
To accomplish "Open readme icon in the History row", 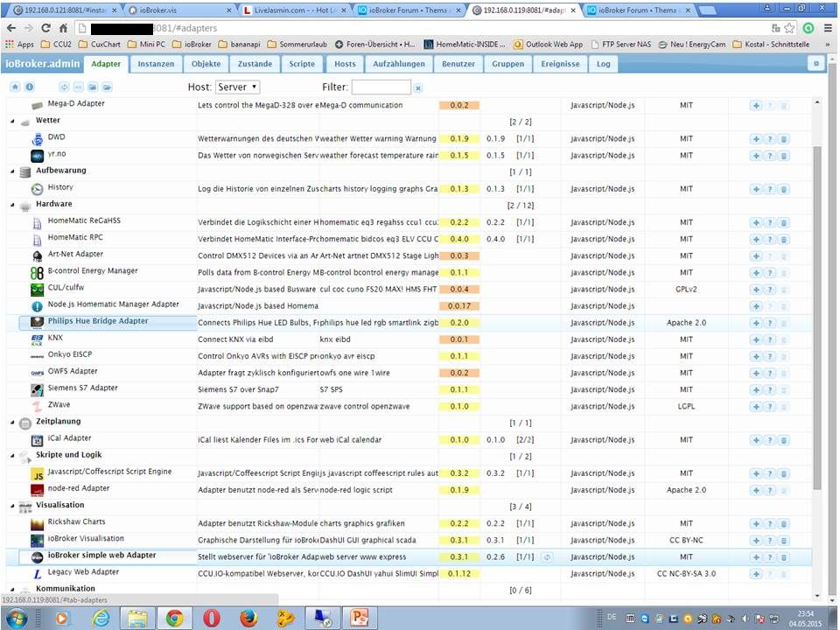I will (x=770, y=189).
